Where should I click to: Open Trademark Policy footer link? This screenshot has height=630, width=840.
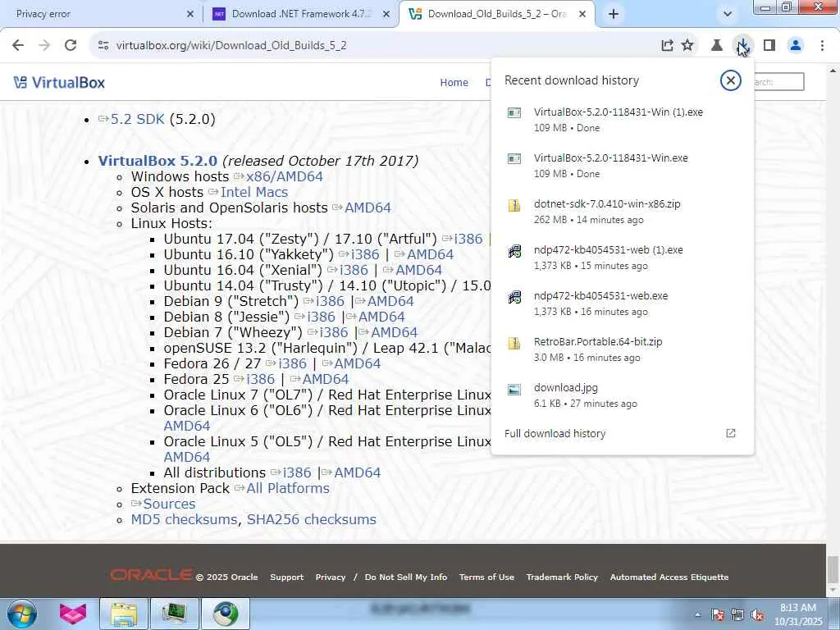point(562,577)
